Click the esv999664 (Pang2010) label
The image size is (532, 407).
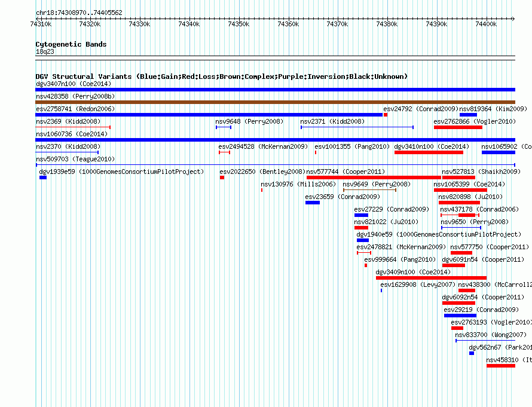(x=400, y=259)
